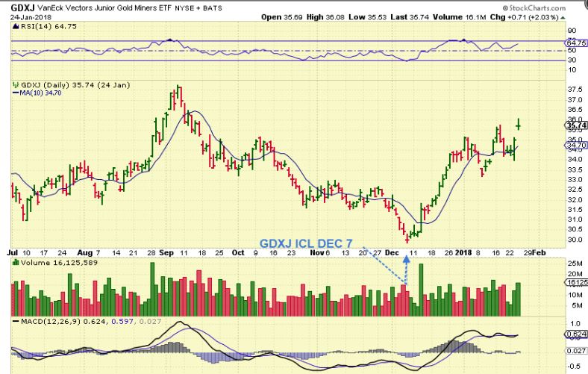This screenshot has height=374, width=588.
Task: Click the 35.74 last price tag on price axis
Action: click(x=576, y=125)
